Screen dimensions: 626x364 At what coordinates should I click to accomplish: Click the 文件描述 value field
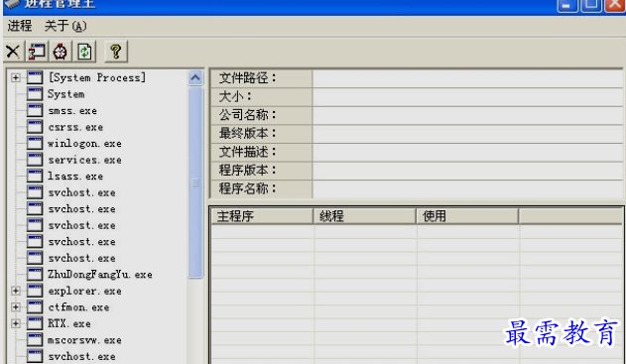(467, 152)
